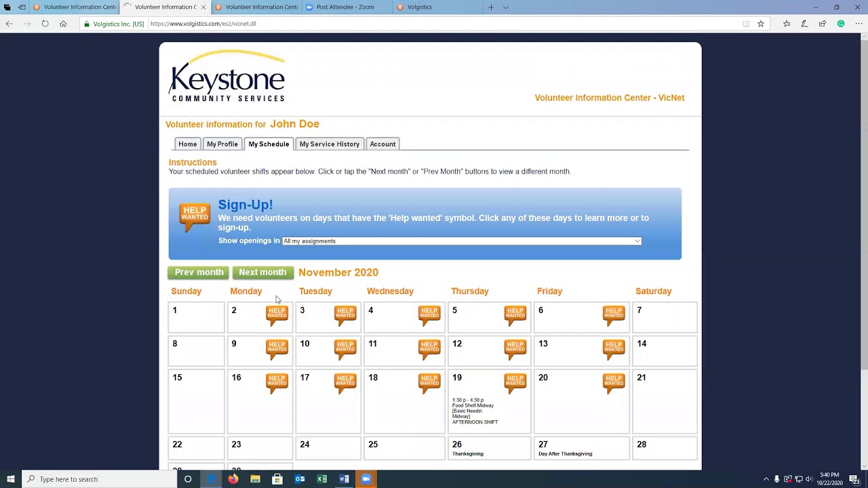Select calendar day 7
Image resolution: width=868 pixels, height=488 pixels.
click(x=665, y=317)
